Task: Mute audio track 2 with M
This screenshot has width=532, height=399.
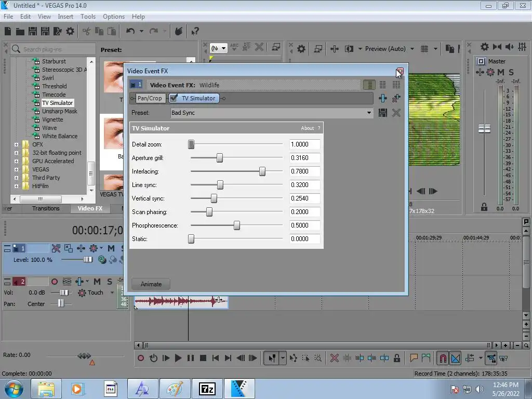Action: (x=97, y=281)
